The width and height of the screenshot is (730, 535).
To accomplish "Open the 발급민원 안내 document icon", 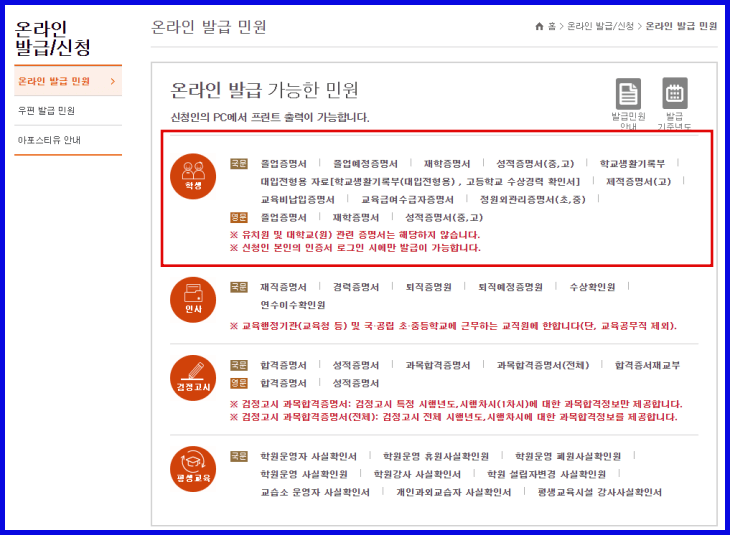I will (x=628, y=94).
